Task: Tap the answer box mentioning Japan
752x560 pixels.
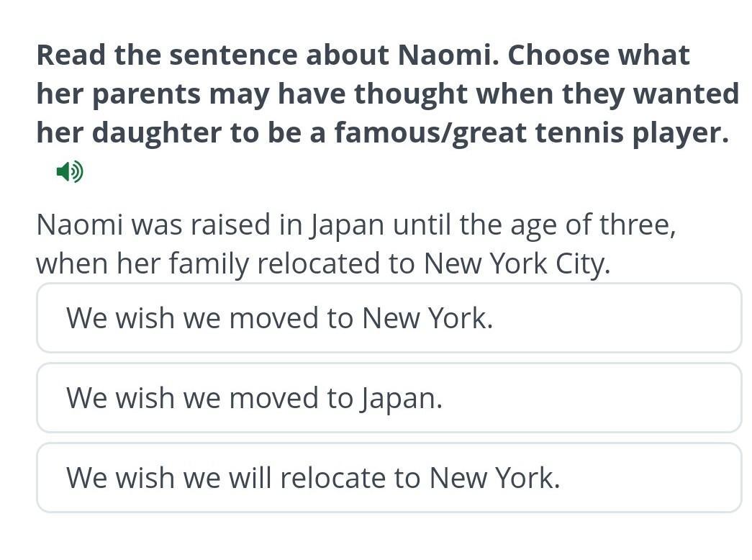Action: 389,398
